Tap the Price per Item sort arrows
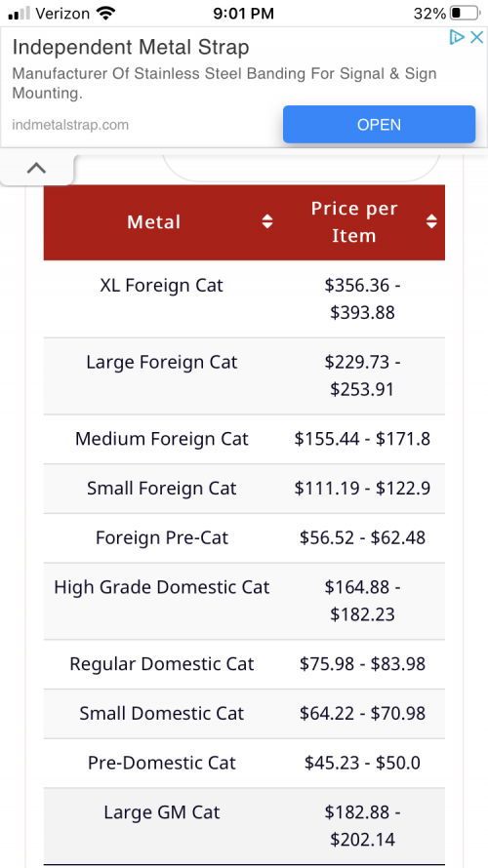The width and height of the screenshot is (488, 868). [431, 222]
